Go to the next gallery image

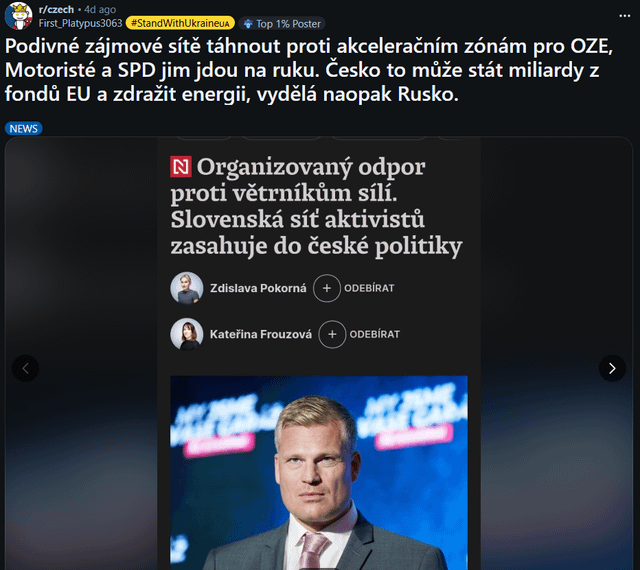612,368
